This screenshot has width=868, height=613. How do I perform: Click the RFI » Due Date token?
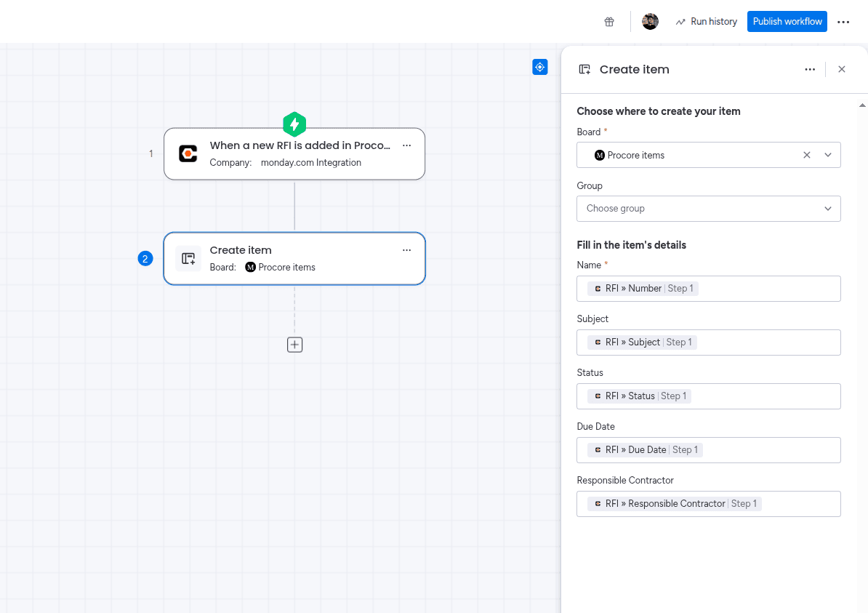(x=645, y=449)
